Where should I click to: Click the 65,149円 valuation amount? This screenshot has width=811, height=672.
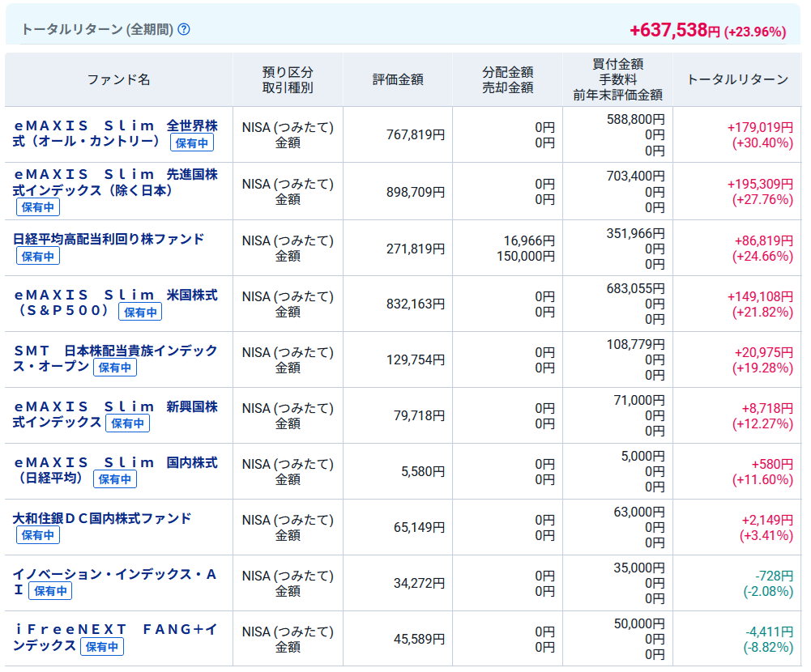(419, 527)
